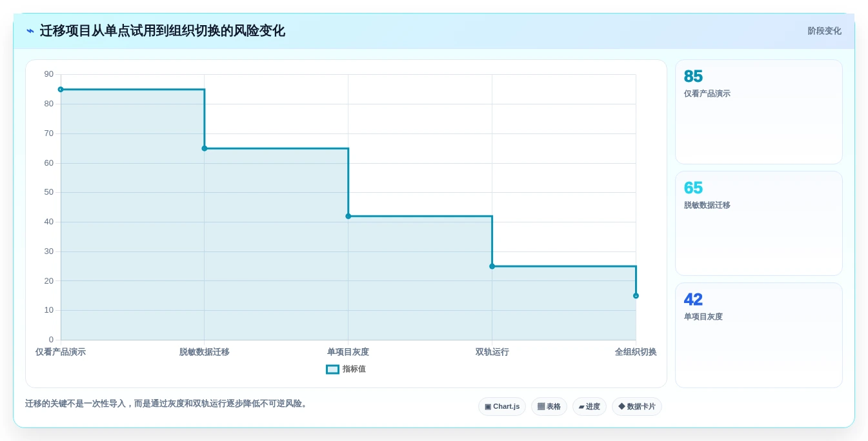868x441 pixels.
Task: Click the Chart.js tag chip
Action: (x=502, y=407)
